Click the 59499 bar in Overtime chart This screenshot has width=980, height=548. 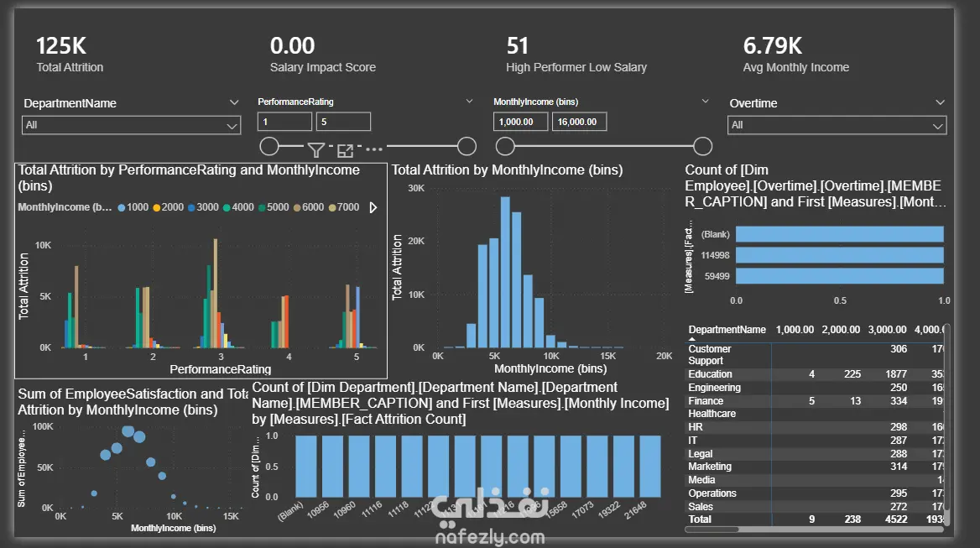tap(839, 275)
